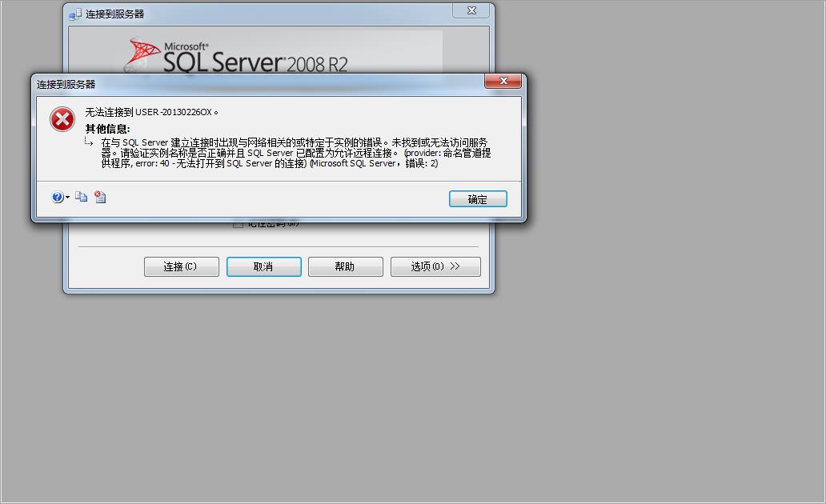Click the 连接(C) button
The height and width of the screenshot is (504, 826).
click(x=181, y=266)
